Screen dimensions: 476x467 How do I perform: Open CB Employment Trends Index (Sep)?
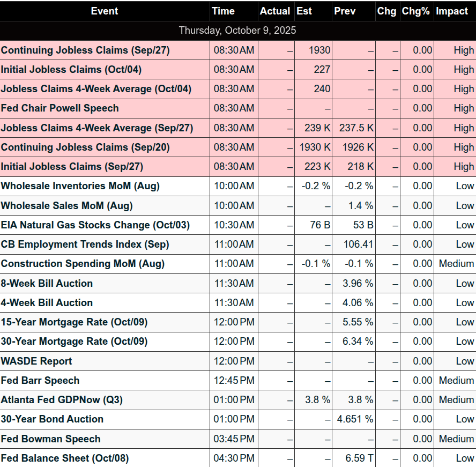[x=85, y=244]
